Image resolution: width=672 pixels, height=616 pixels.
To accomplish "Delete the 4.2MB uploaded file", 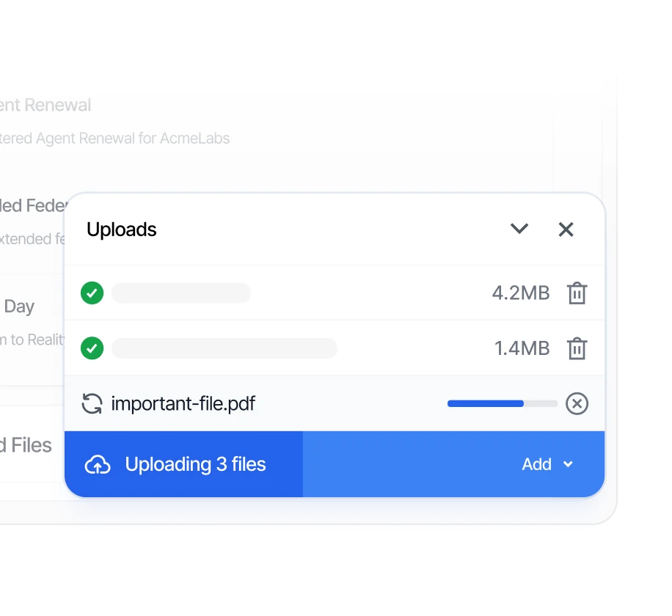I will click(577, 293).
